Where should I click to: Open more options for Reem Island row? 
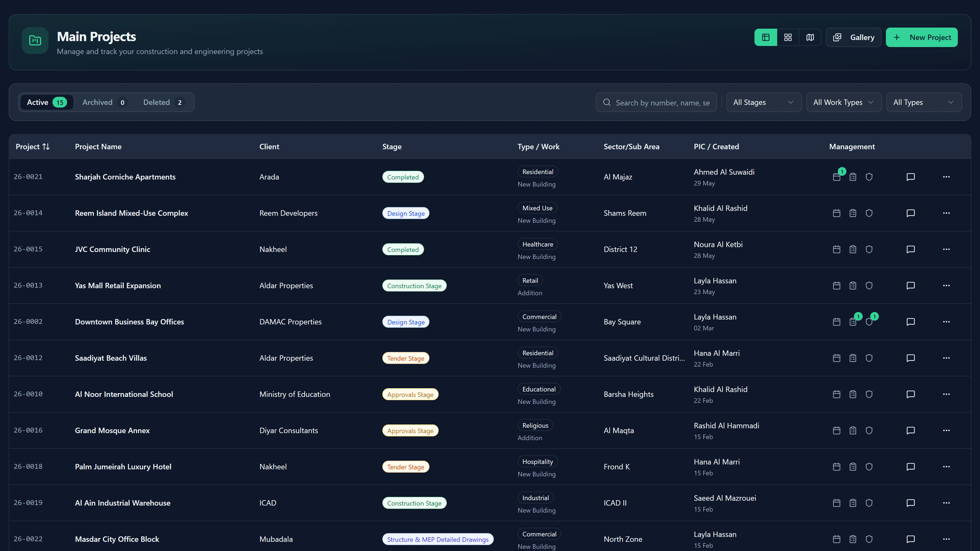click(x=946, y=213)
